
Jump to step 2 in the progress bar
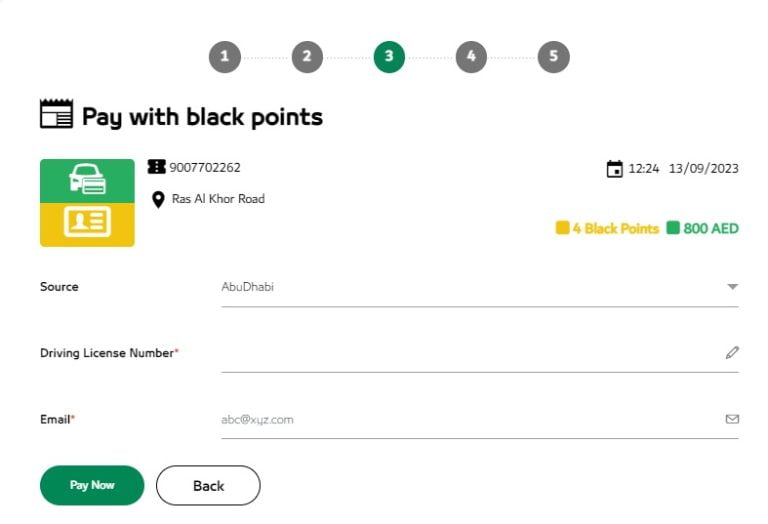pyautogui.click(x=307, y=57)
